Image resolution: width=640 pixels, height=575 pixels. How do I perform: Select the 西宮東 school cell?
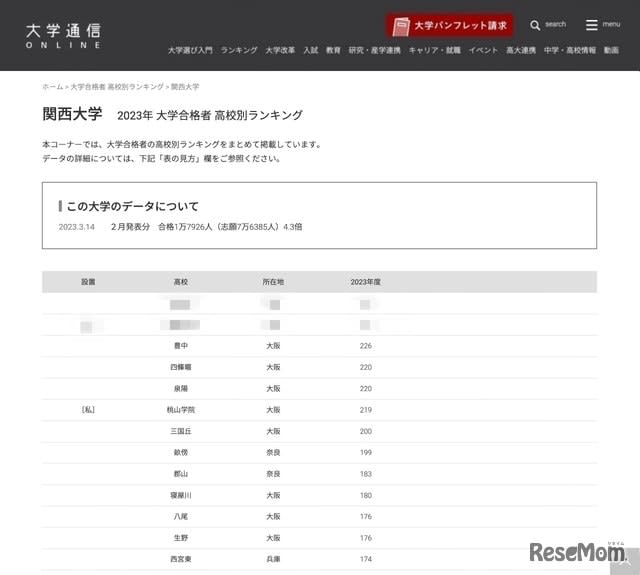[x=181, y=559]
